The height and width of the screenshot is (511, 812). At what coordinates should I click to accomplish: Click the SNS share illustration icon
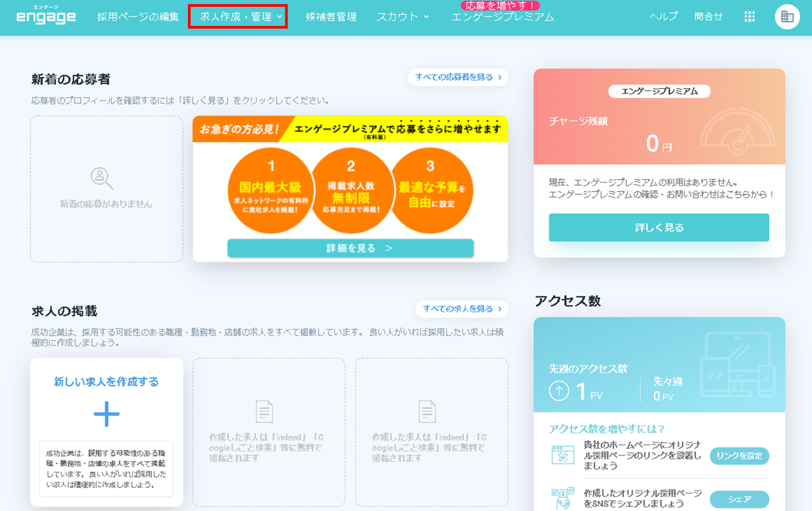pyautogui.click(x=562, y=498)
